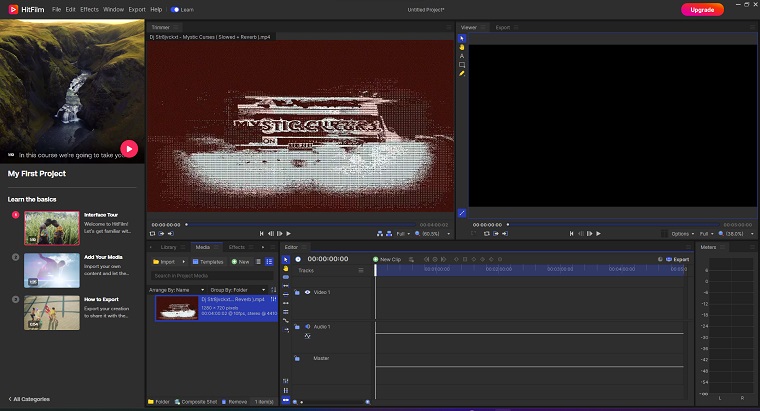
Task: Open the Trimmer zoom percentage dropdown
Action: click(x=432, y=234)
